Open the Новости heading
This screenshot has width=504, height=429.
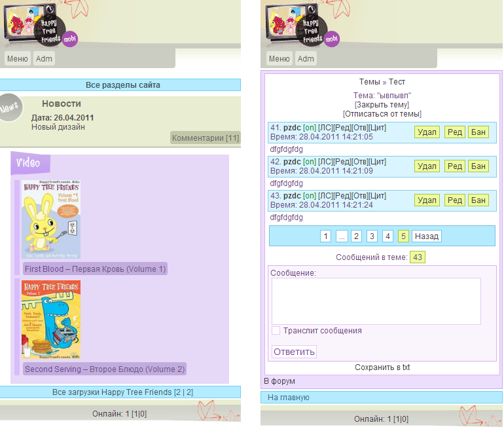[x=62, y=103]
